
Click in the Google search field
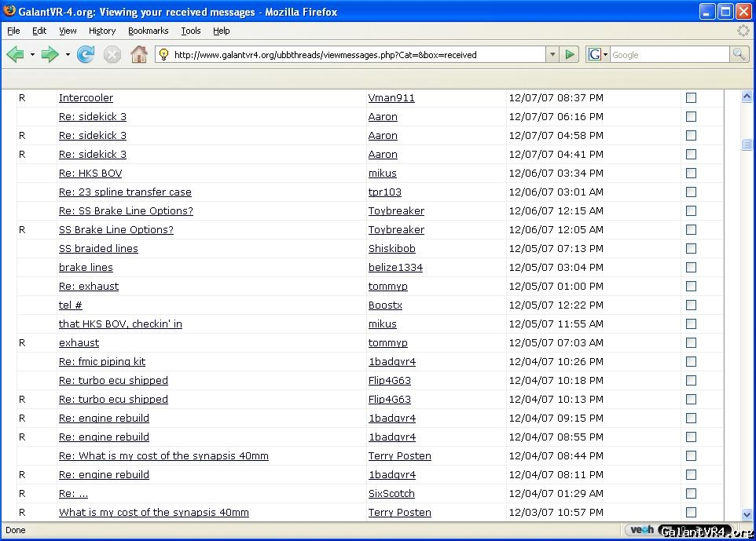670,54
